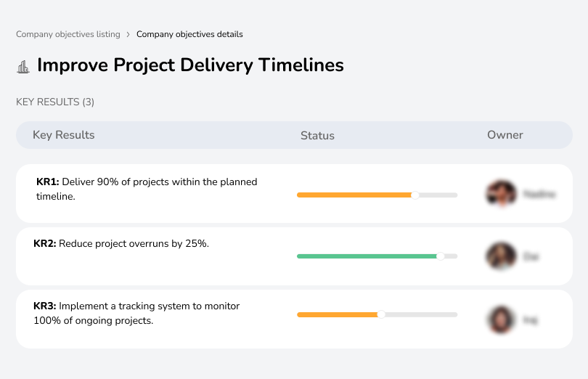The width and height of the screenshot is (588, 379).
Task: Click the KR3 orange progress slider handle
Action: 381,314
